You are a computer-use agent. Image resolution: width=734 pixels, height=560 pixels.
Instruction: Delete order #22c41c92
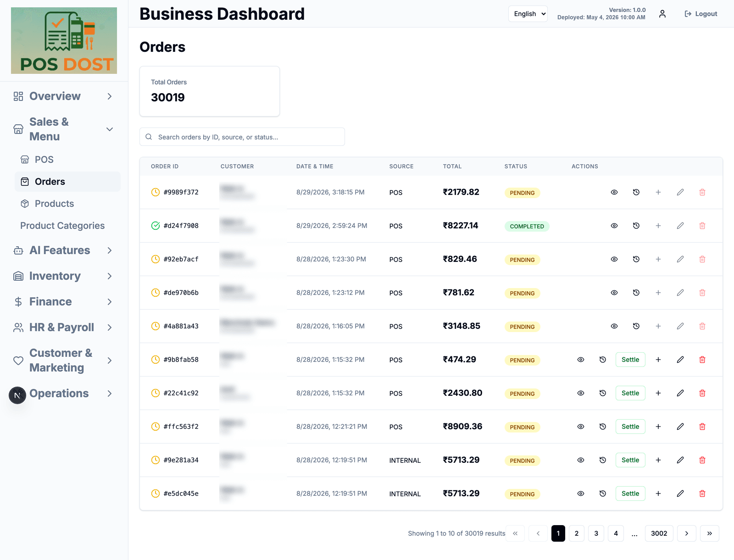(x=702, y=393)
